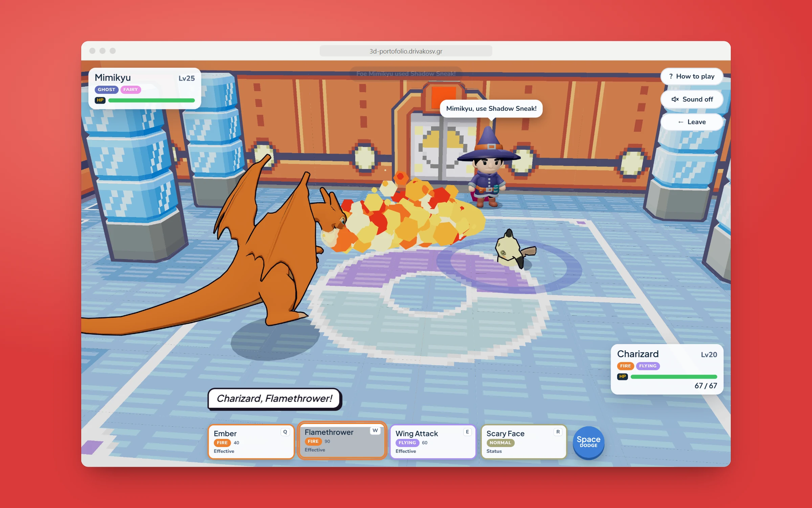Click the question mark icon
This screenshot has height=508, width=812.
coord(671,77)
